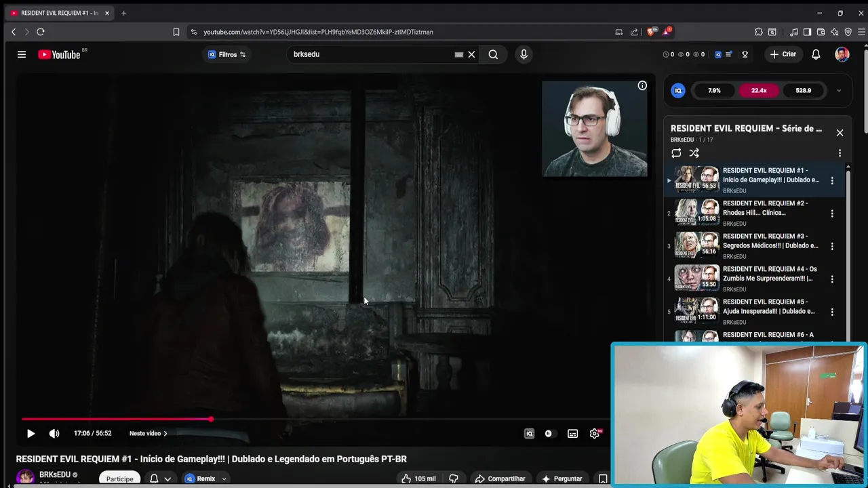Image resolution: width=868 pixels, height=488 pixels.
Task: Open the browser main hamburger menu
Action: 861,32
